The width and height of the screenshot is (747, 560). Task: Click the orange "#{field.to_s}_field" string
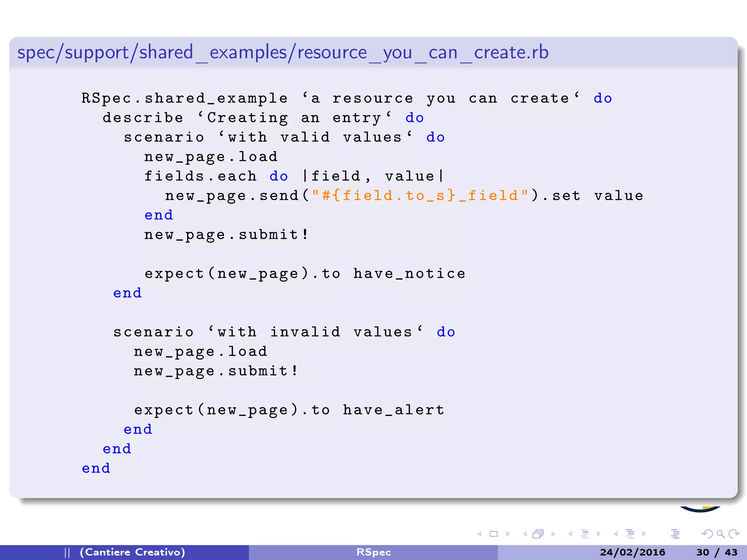pos(420,196)
